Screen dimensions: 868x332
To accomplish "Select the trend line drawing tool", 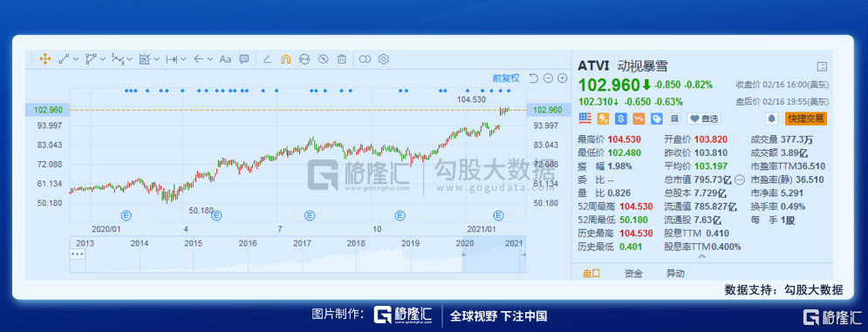I will click(64, 59).
